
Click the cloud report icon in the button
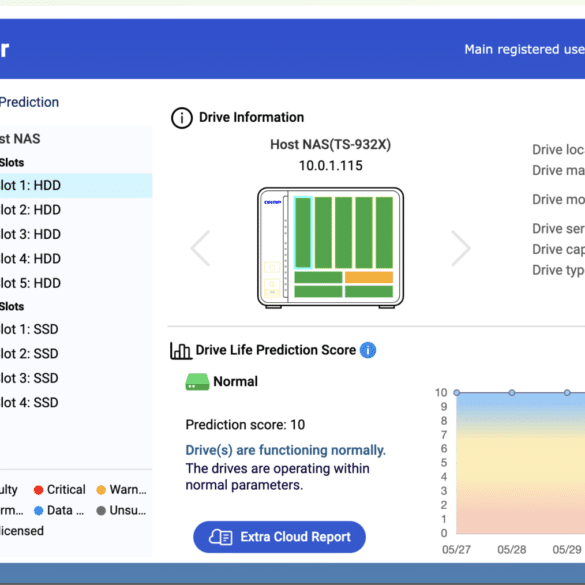tap(220, 537)
